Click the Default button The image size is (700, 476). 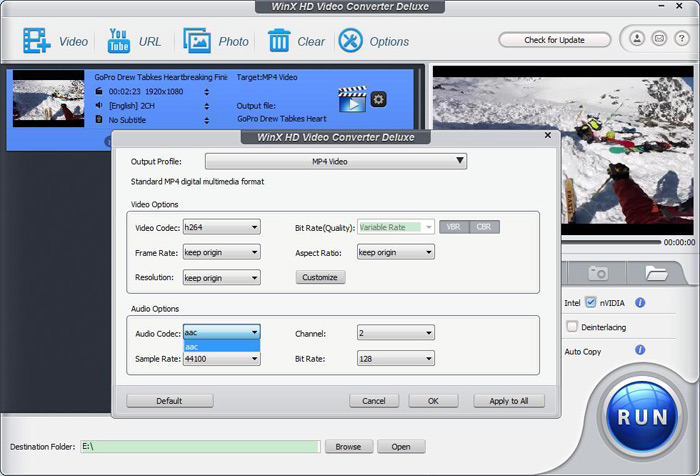(170, 401)
